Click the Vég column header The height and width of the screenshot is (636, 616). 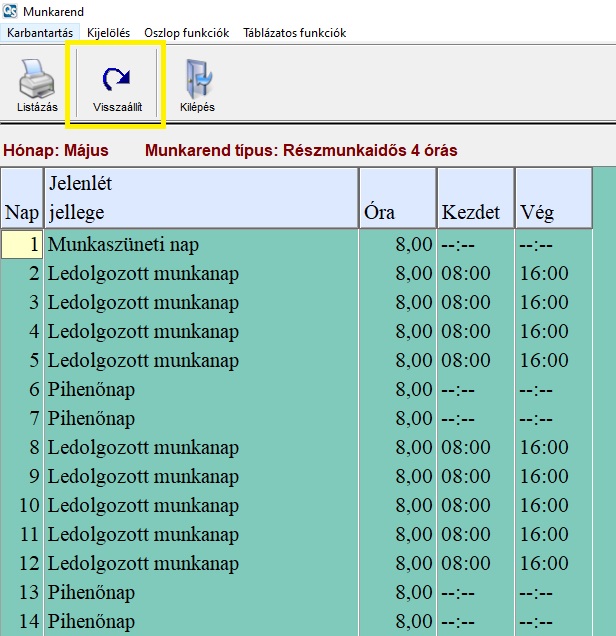tap(553, 198)
